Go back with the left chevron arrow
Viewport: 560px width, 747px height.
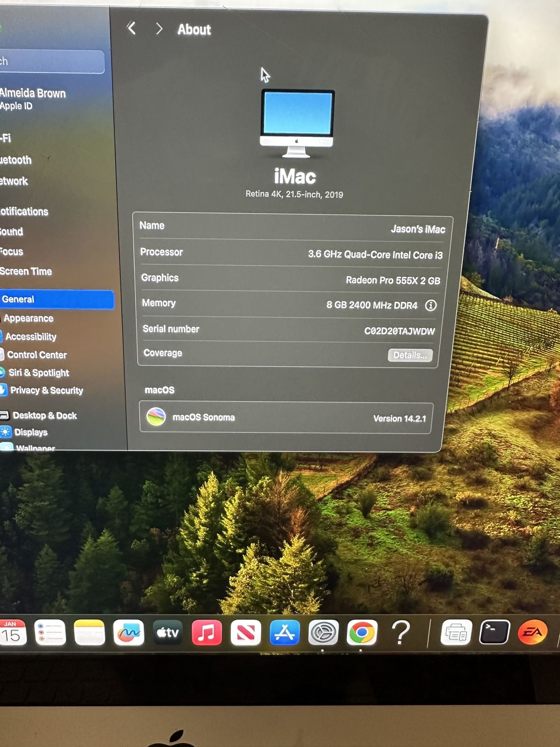[132, 28]
